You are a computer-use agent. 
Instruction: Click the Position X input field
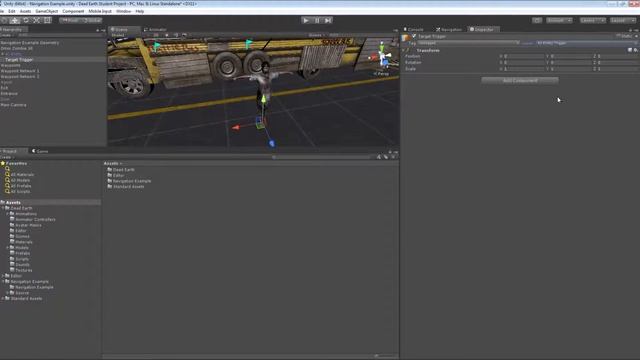[x=524, y=56]
